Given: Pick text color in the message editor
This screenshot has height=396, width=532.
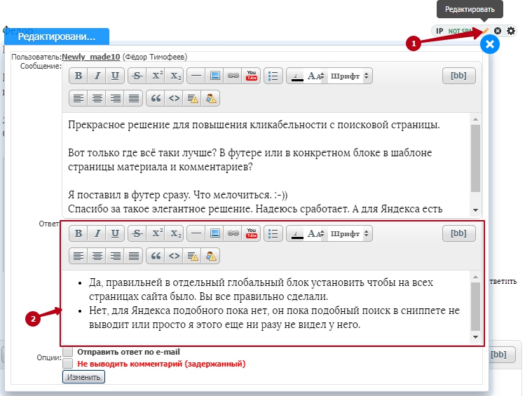Looking at the screenshot, I should pyautogui.click(x=297, y=76).
